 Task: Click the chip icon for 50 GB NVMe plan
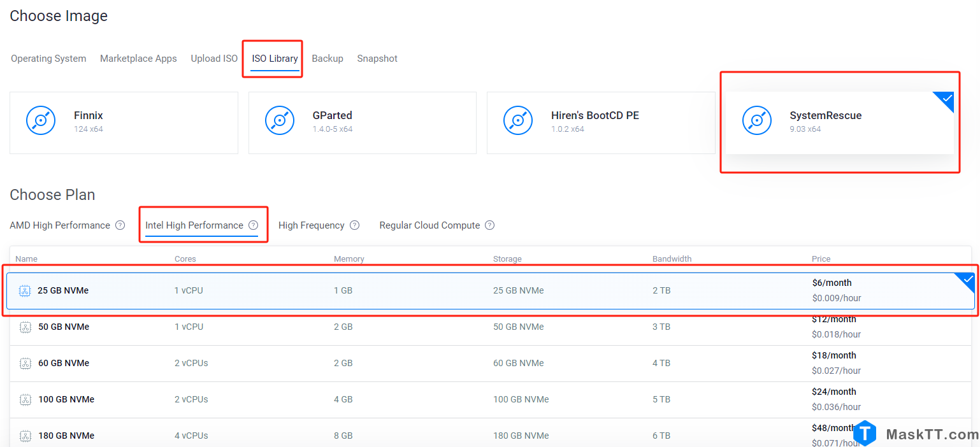pyautogui.click(x=25, y=327)
